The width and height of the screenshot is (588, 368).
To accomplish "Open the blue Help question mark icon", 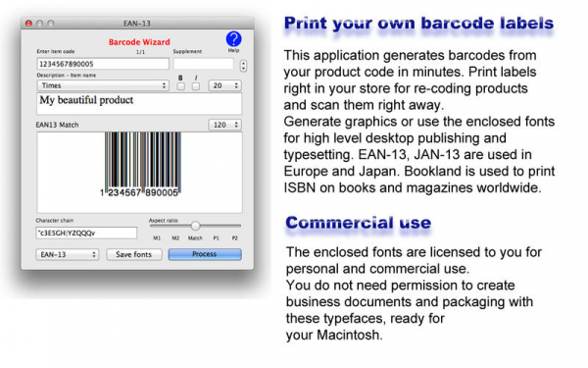I will click(x=233, y=39).
